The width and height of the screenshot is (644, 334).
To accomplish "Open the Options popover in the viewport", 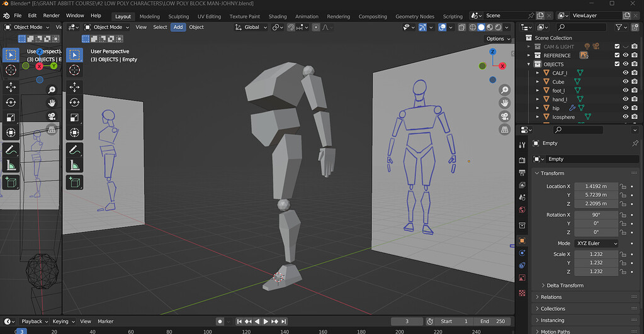I will [497, 39].
